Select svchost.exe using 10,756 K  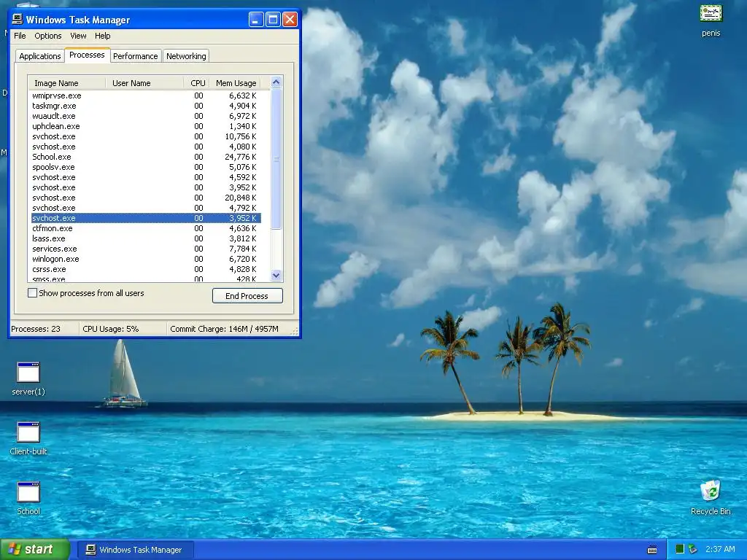coord(145,136)
